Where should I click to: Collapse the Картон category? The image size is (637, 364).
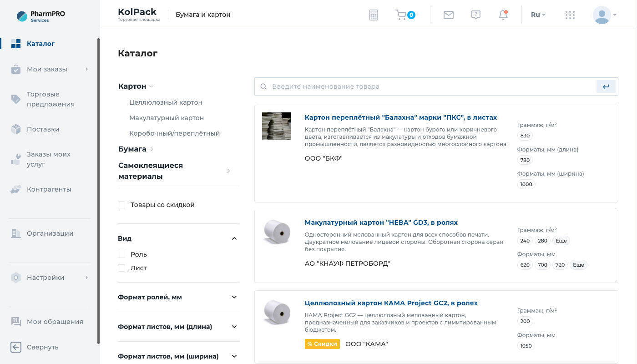point(152,86)
